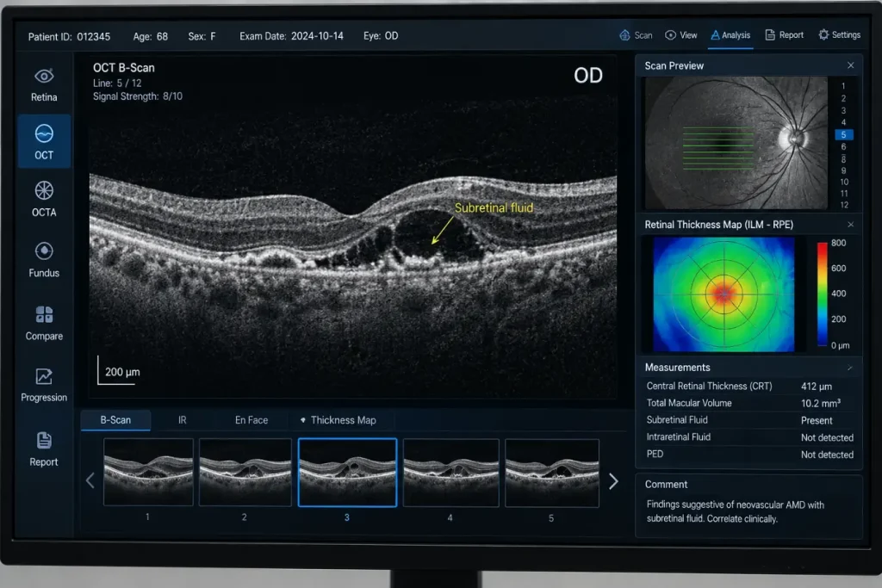Select scan line 9 in Scan Preview
The width and height of the screenshot is (882, 588).
(x=843, y=170)
